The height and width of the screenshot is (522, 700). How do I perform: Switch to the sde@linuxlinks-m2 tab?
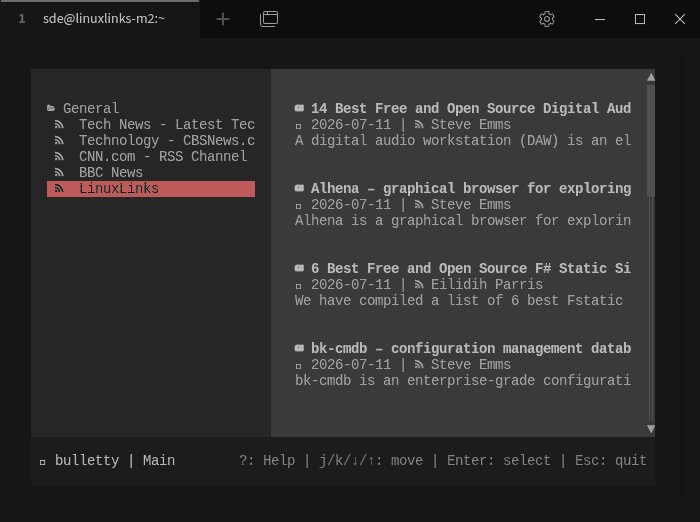pyautogui.click(x=100, y=19)
